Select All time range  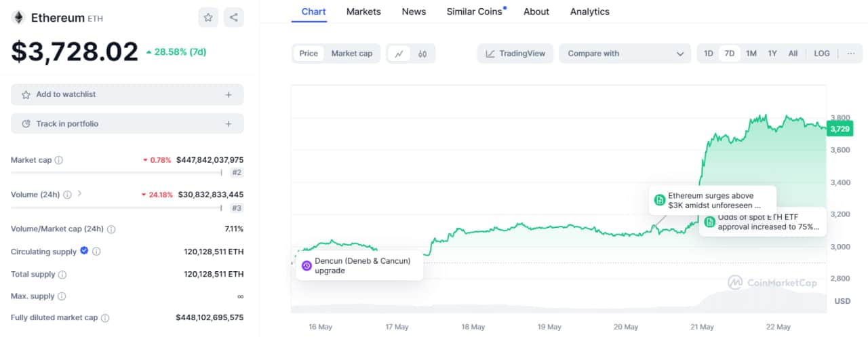[x=793, y=54]
